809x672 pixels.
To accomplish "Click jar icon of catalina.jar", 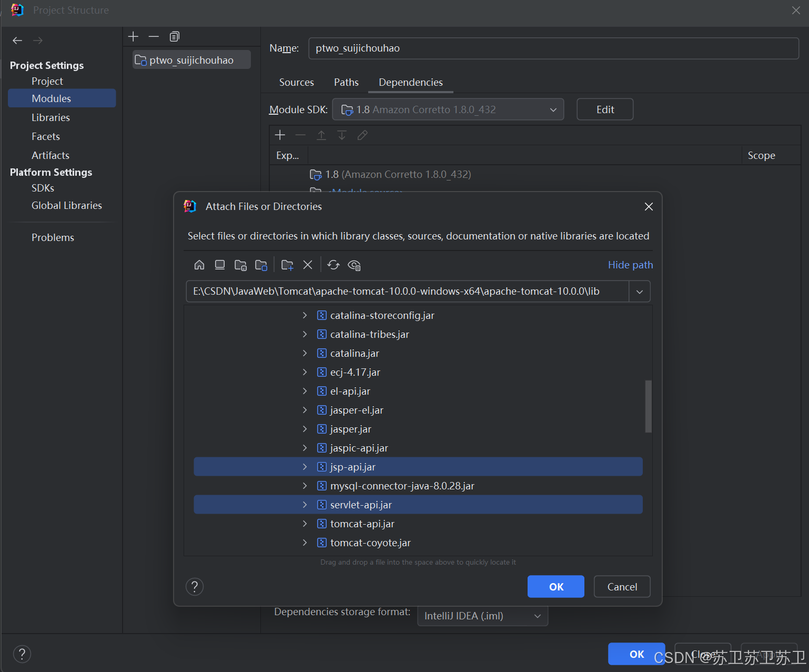I will (x=322, y=353).
